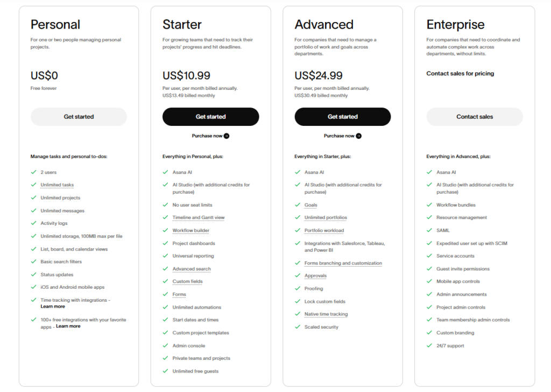Screen dimensions: 551x392
Task: Click the checkmark next to Scaled security
Action: click(x=298, y=326)
